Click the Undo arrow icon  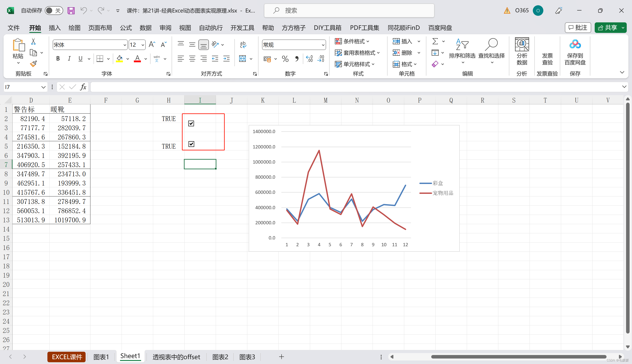coord(84,11)
